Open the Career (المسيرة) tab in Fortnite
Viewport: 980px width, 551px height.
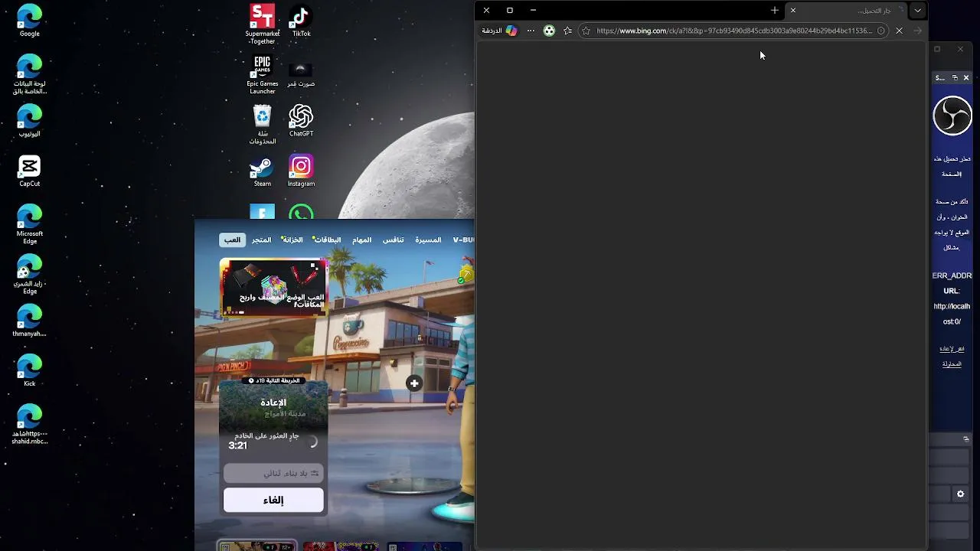coord(428,240)
